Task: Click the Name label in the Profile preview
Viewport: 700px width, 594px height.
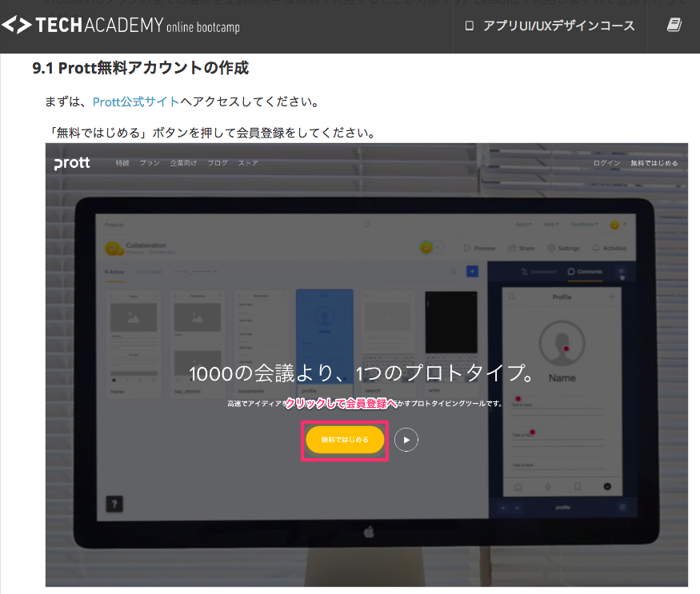Action: tap(562, 378)
